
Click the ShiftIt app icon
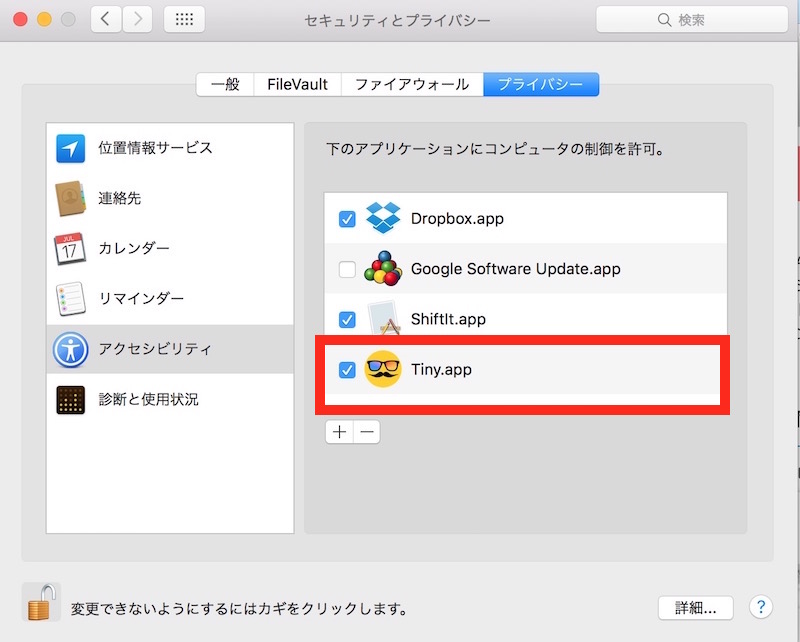(383, 318)
